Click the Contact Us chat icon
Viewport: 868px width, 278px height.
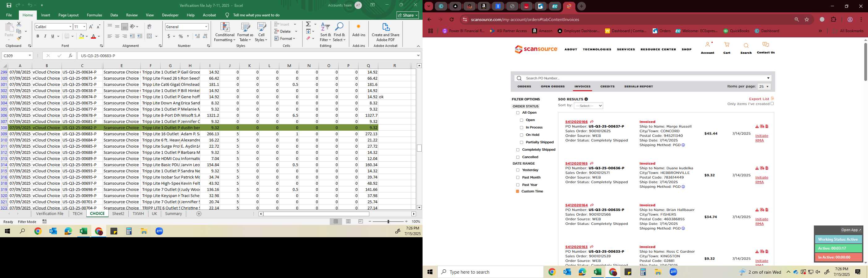coord(766,44)
